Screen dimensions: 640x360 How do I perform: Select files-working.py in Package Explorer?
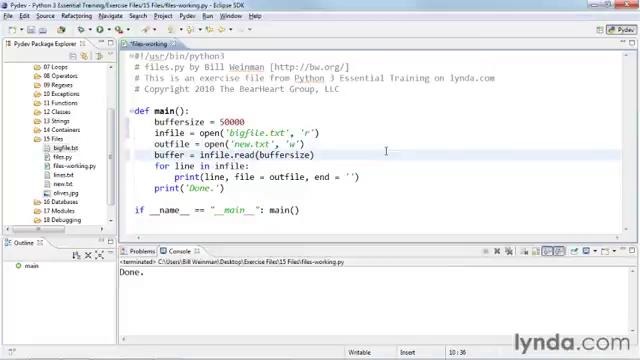tap(74, 166)
